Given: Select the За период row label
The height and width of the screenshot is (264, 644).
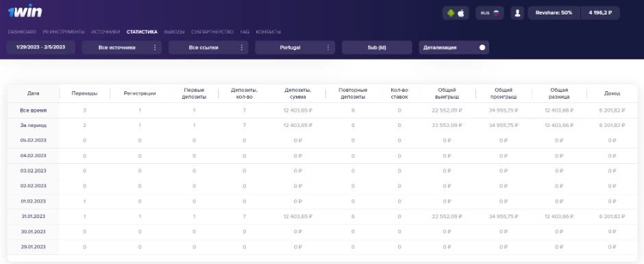Looking at the screenshot, I should (34, 125).
